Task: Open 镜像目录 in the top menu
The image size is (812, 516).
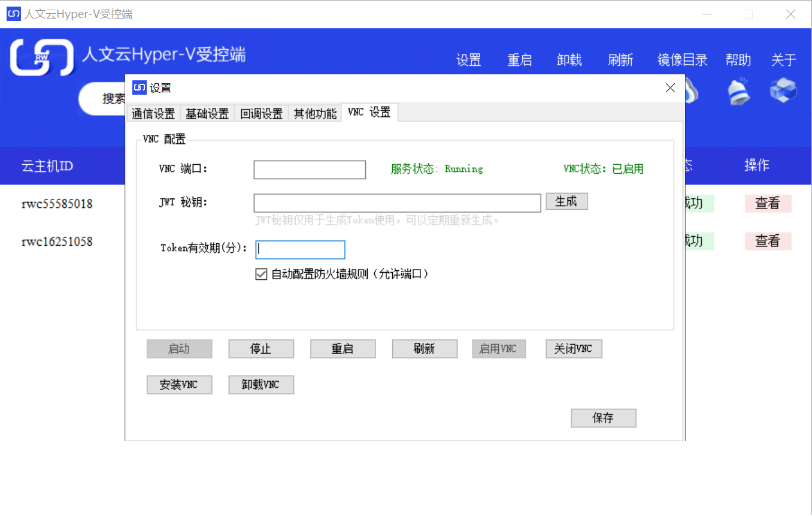Action: [683, 60]
